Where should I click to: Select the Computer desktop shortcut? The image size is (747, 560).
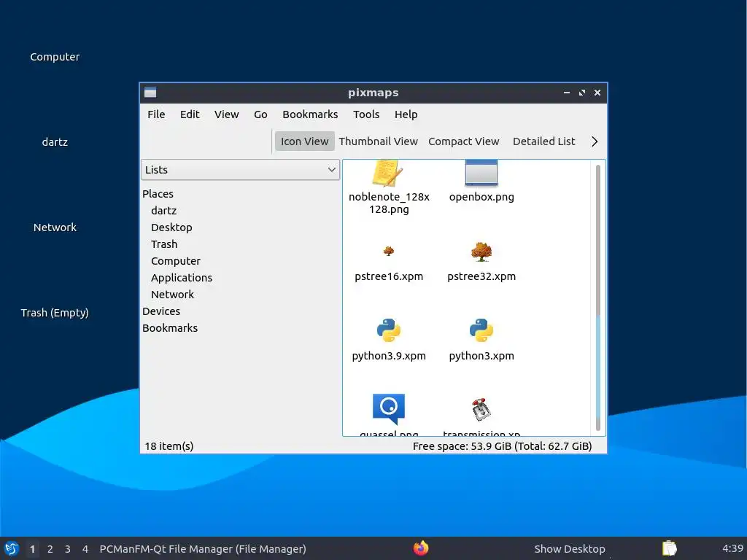coord(55,57)
